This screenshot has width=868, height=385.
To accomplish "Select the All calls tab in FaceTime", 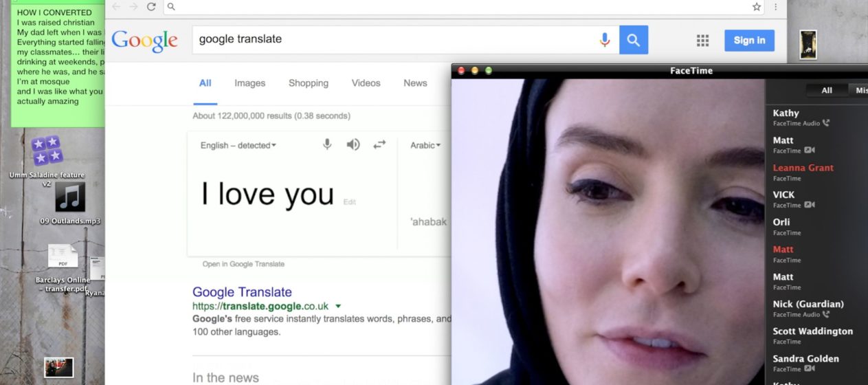I will click(x=827, y=90).
